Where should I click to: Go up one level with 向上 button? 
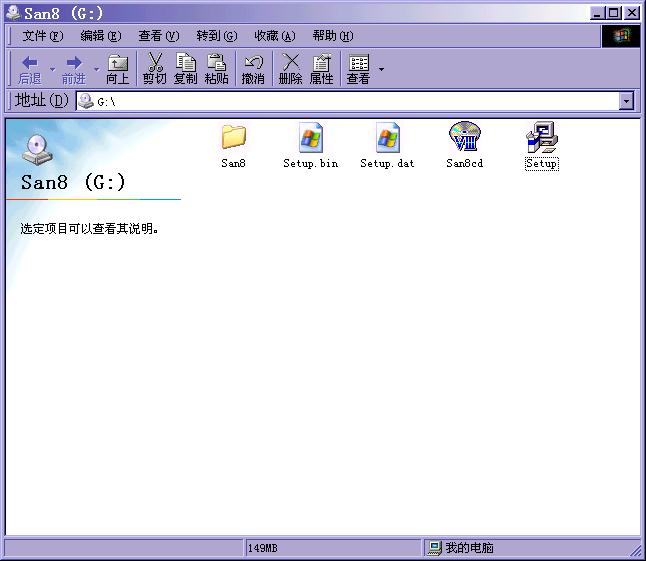[x=118, y=69]
